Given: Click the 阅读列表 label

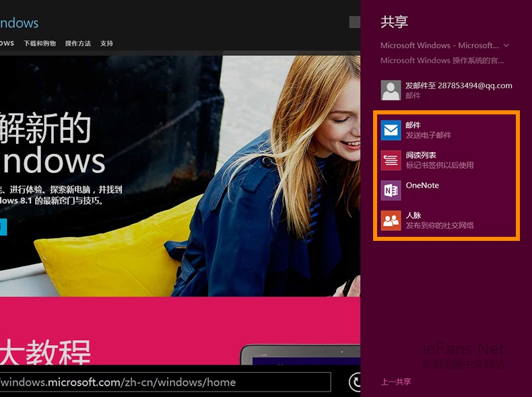Looking at the screenshot, I should coord(421,155).
